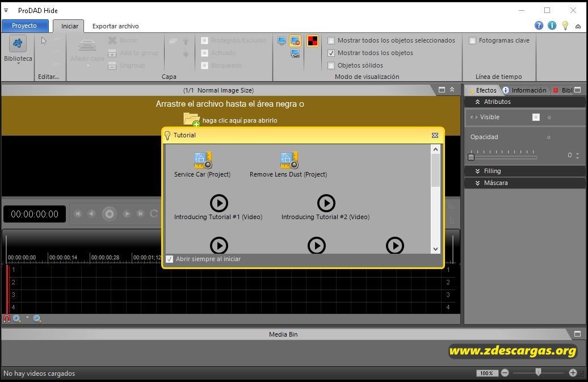Click the move layer down arrow
The image size is (588, 382).
[186, 54]
